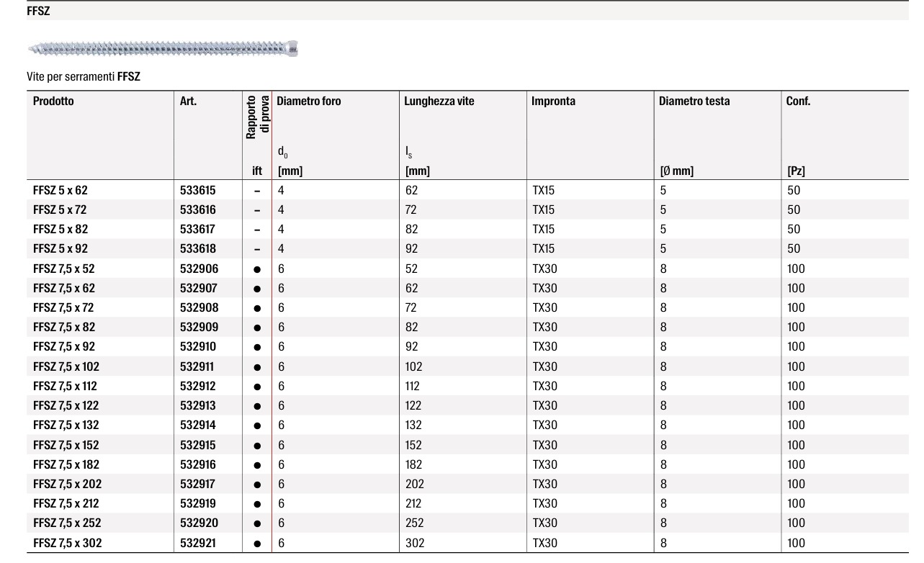The width and height of the screenshot is (924, 563).
Task: Click the Diametro foro column header
Action: (309, 102)
